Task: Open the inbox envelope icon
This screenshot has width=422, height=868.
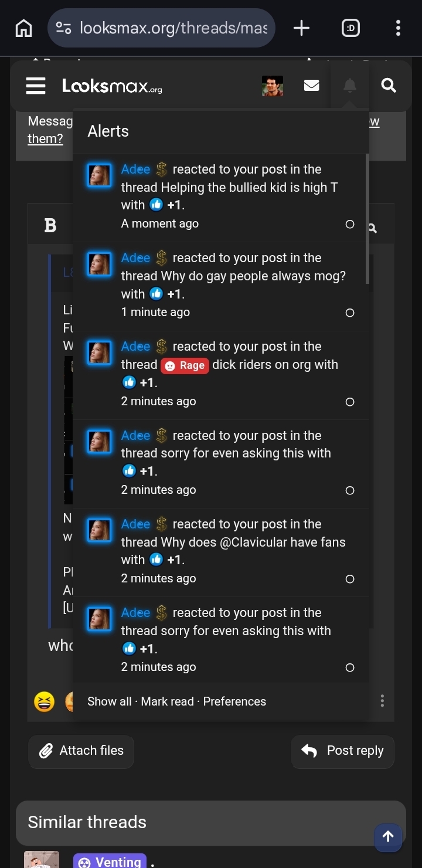Action: click(x=312, y=86)
